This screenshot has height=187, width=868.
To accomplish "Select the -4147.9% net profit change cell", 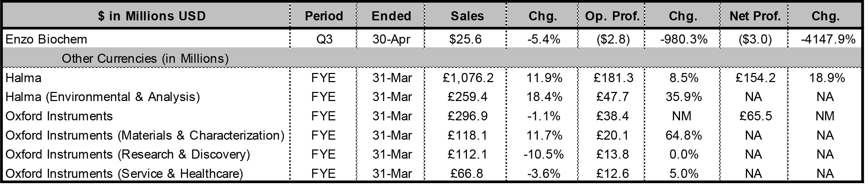I will (x=828, y=39).
